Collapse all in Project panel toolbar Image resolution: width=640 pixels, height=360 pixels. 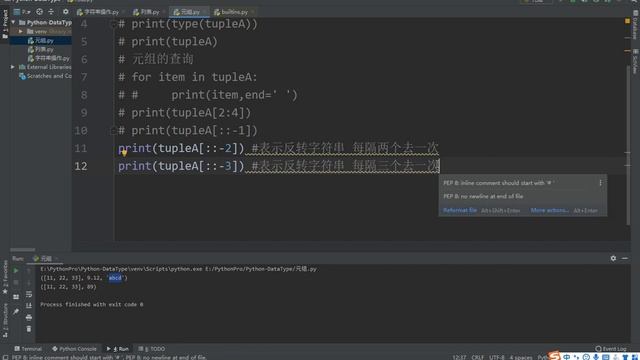(51, 12)
